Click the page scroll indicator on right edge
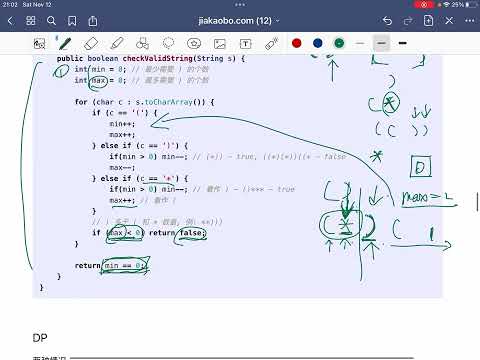 [x=478, y=202]
